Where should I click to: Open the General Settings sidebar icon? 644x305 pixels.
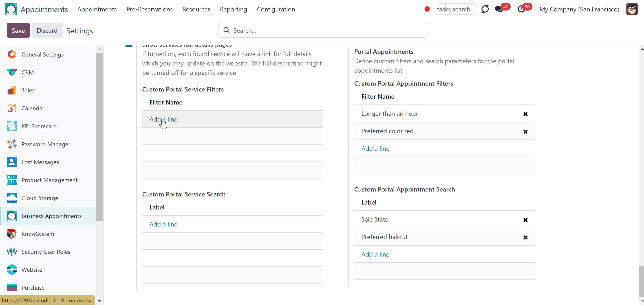tap(12, 54)
